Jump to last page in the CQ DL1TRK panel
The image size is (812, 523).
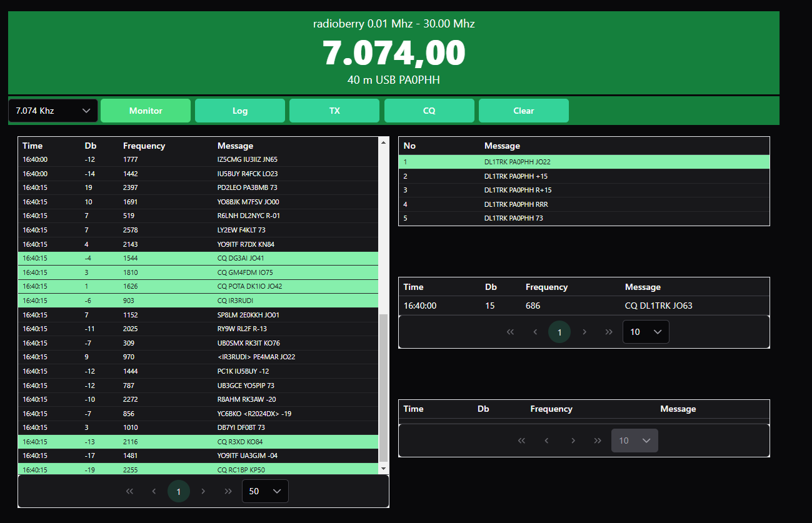(x=608, y=332)
